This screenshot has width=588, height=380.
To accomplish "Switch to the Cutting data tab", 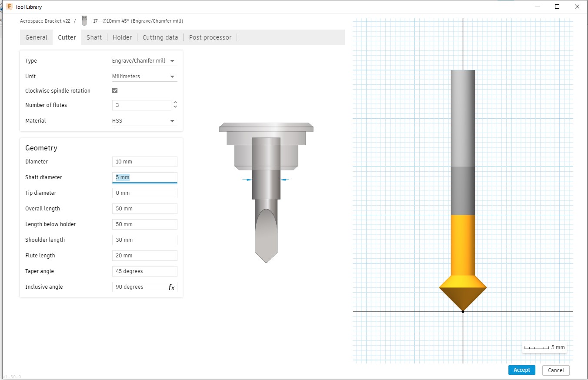I will pos(160,37).
